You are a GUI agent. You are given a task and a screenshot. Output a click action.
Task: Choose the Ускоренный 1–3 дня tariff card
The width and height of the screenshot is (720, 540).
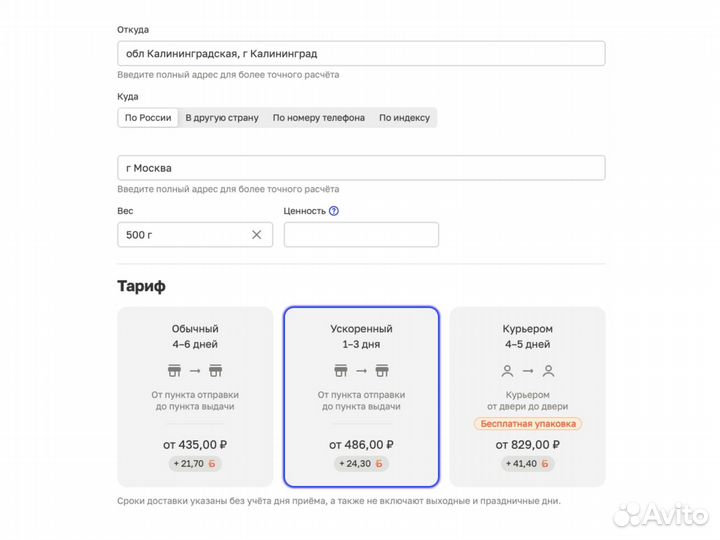(361, 397)
